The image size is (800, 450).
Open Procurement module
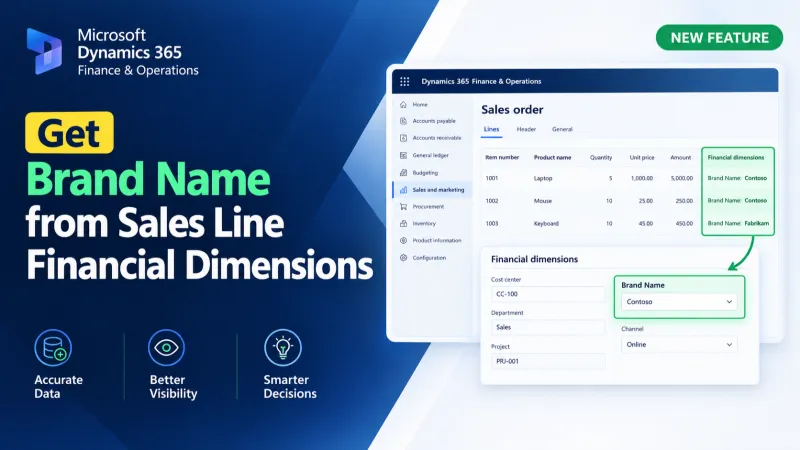coord(428,207)
